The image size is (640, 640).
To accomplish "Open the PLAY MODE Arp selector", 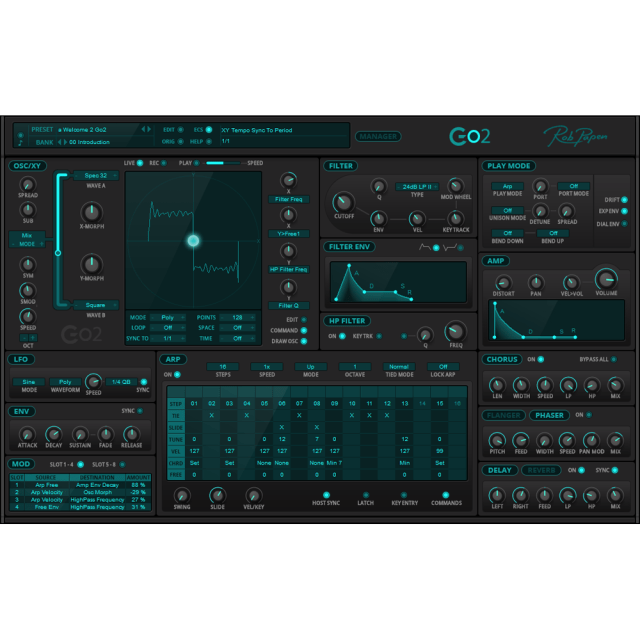I will pos(507,186).
